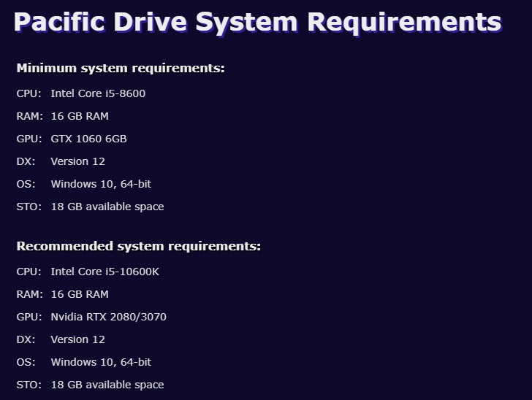Screen dimensions: 532x400
Task: Select the Minimum system requirements heading
Action: [121, 68]
